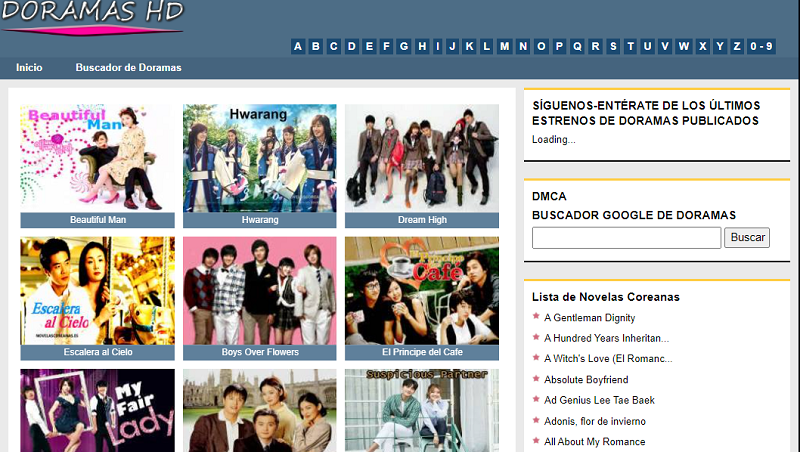Click the Google dorama search text field
The height and width of the screenshot is (452, 800).
click(x=627, y=238)
